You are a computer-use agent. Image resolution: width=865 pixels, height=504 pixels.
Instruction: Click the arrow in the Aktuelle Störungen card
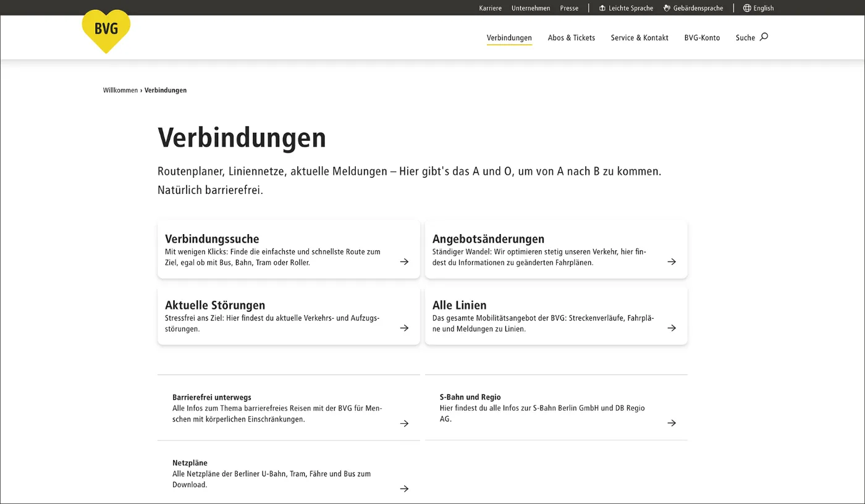pyautogui.click(x=404, y=328)
